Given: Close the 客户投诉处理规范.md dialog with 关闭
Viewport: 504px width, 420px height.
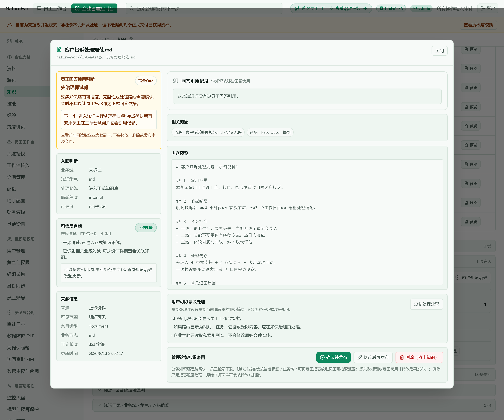Looking at the screenshot, I should [x=439, y=51].
